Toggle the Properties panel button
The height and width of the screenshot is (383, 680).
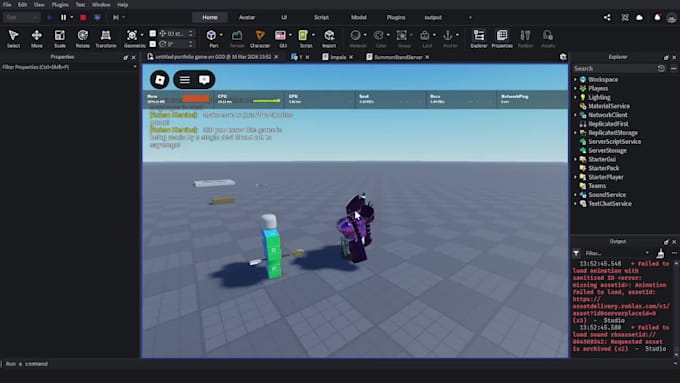pyautogui.click(x=502, y=38)
